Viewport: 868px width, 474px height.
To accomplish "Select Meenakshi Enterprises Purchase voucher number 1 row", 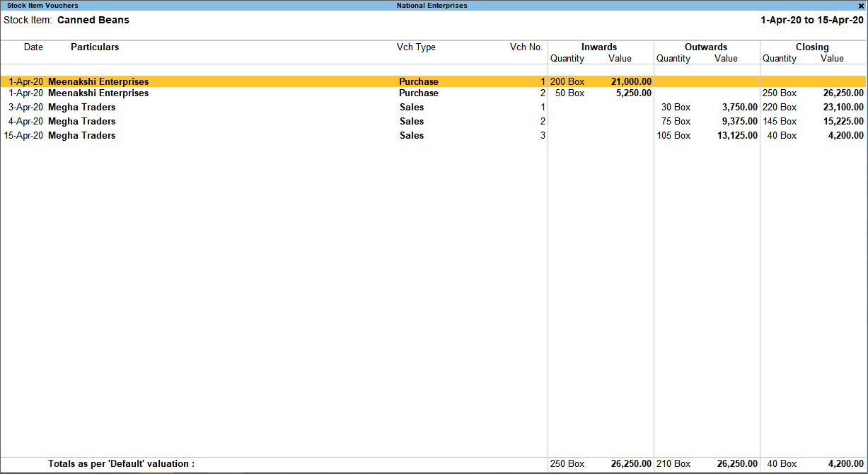I will coord(433,81).
